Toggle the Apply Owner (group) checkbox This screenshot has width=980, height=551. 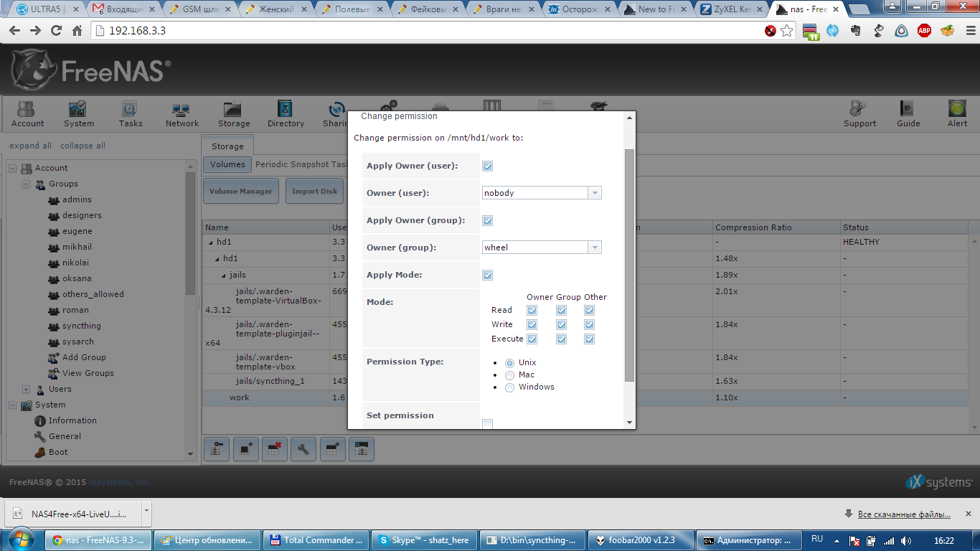tap(488, 220)
